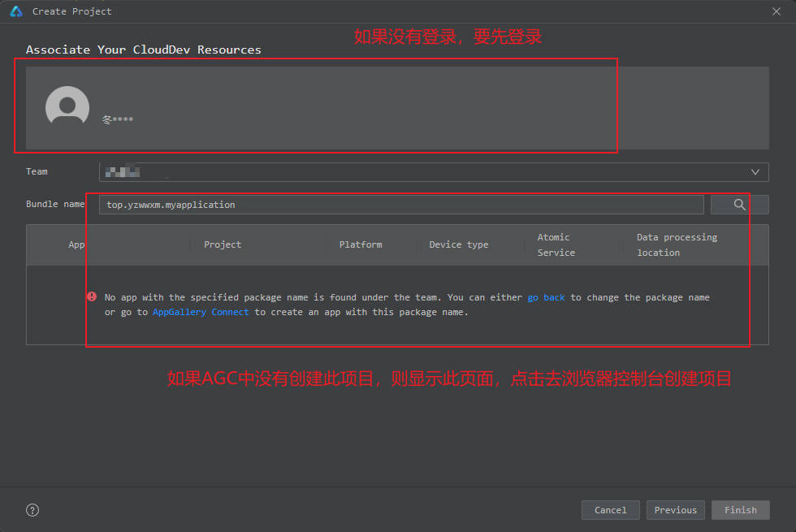Follow the 'go back' link
The image size is (796, 532).
(546, 297)
